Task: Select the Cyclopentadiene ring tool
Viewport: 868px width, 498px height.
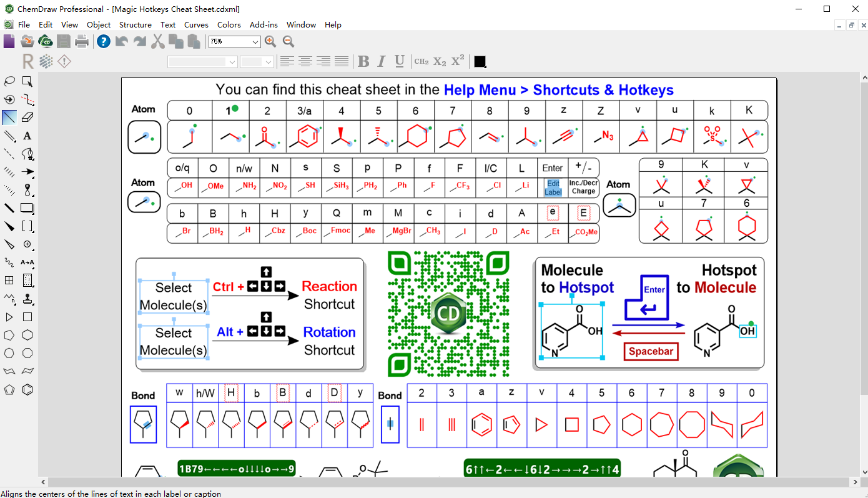Action: (x=9, y=389)
